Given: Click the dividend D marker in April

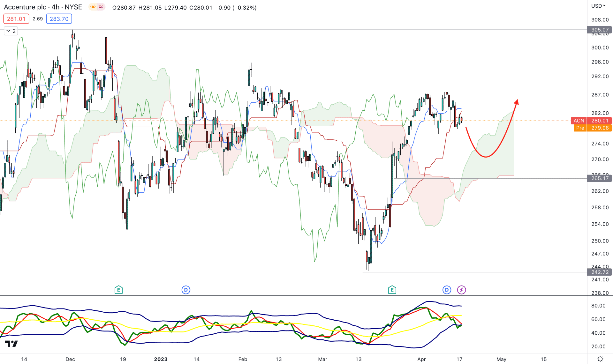Looking at the screenshot, I should 447,290.
